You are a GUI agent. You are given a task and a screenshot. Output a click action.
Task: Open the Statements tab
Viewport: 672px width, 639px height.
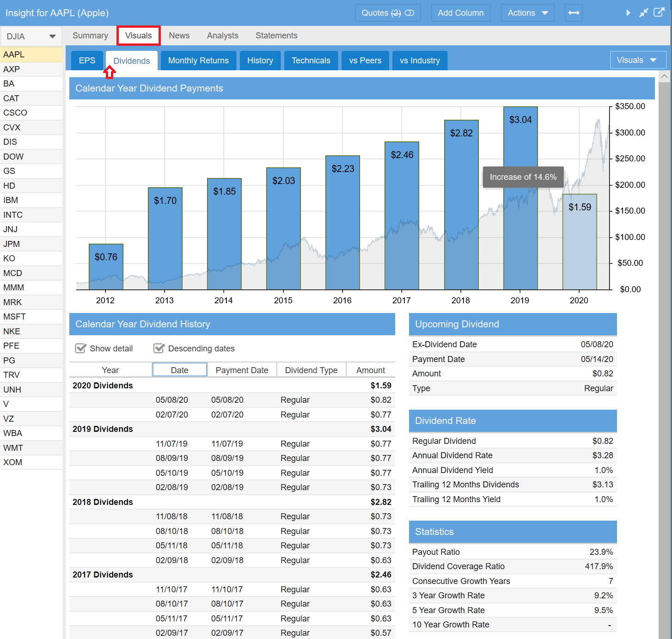pos(276,36)
